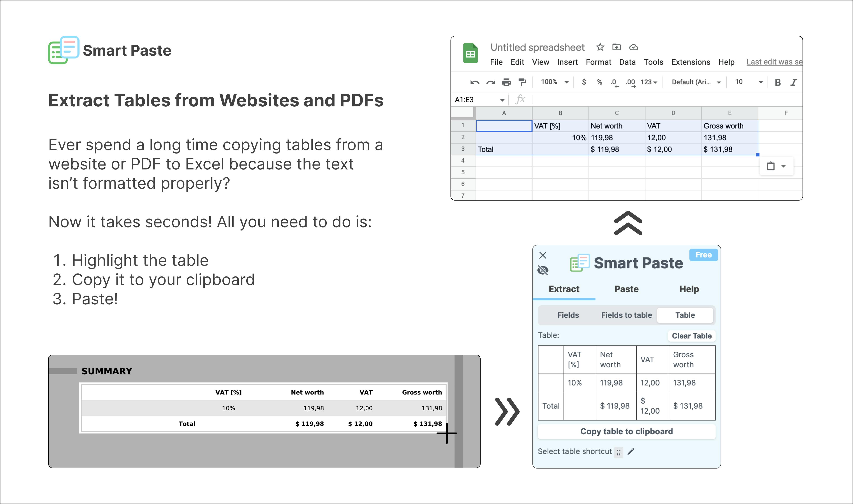This screenshot has height=504, width=853.
Task: Open the File menu
Action: 496,62
